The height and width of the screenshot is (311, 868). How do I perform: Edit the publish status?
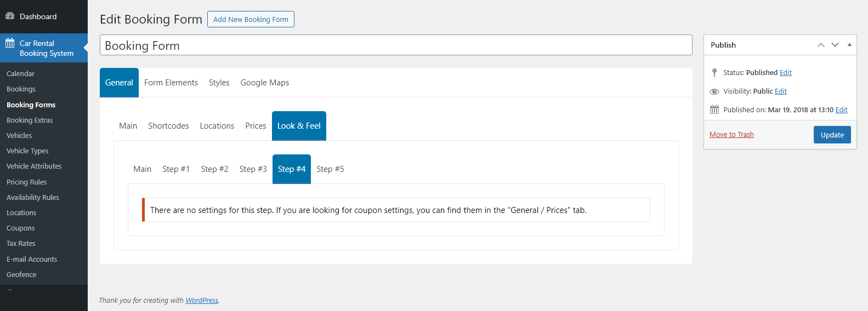(x=785, y=72)
